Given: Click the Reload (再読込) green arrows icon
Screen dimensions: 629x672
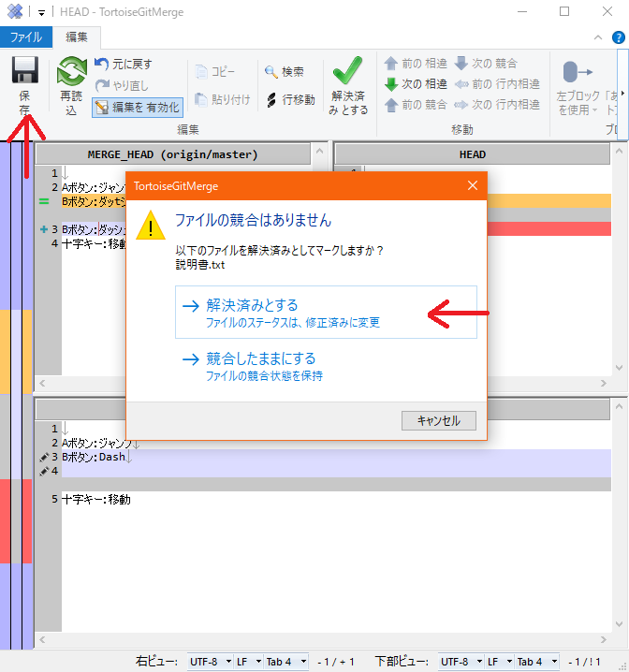Looking at the screenshot, I should coord(71,71).
